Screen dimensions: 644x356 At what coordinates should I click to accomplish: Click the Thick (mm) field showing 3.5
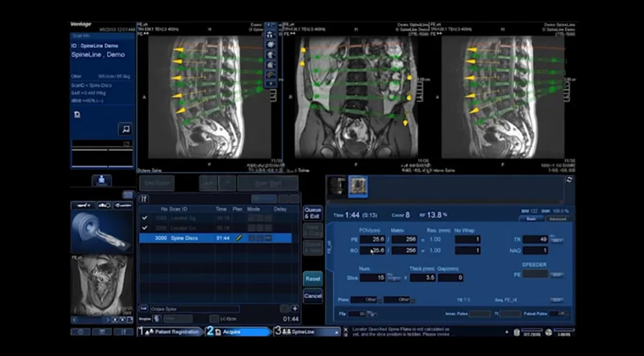point(422,277)
